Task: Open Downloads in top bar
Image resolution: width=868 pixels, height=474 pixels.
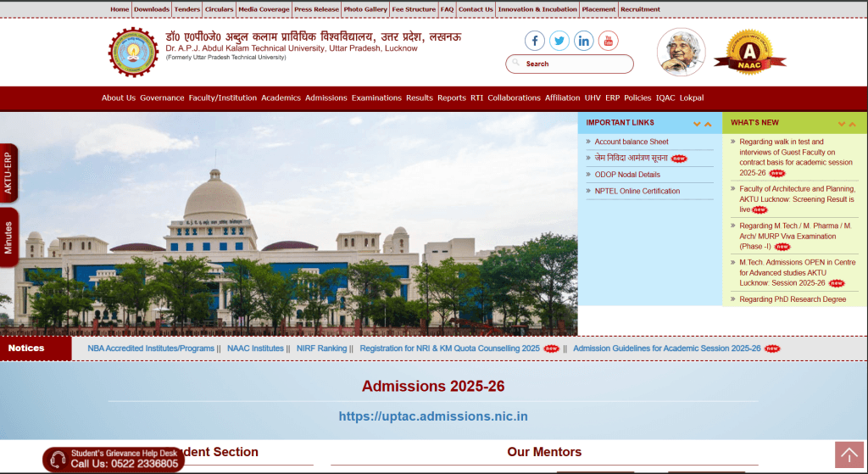Action: [152, 9]
